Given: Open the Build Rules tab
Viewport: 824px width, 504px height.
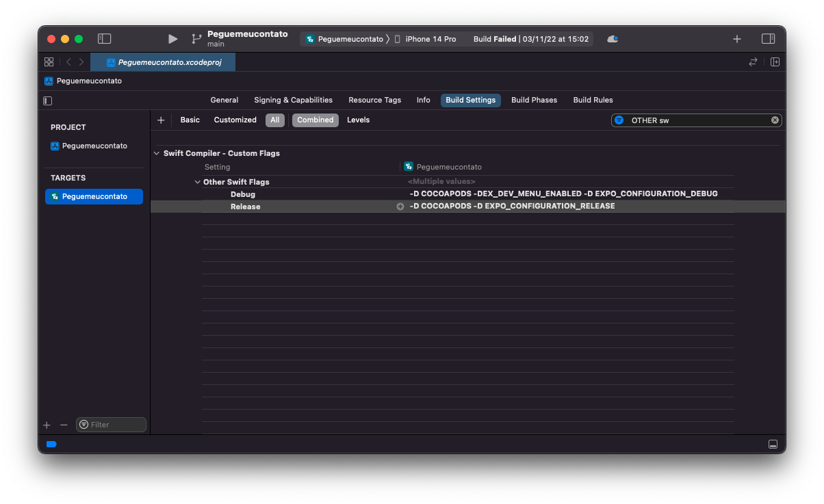Looking at the screenshot, I should 593,100.
